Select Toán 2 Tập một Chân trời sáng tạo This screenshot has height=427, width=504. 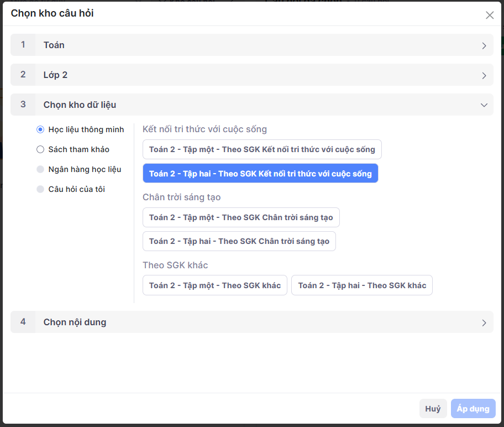pos(241,217)
